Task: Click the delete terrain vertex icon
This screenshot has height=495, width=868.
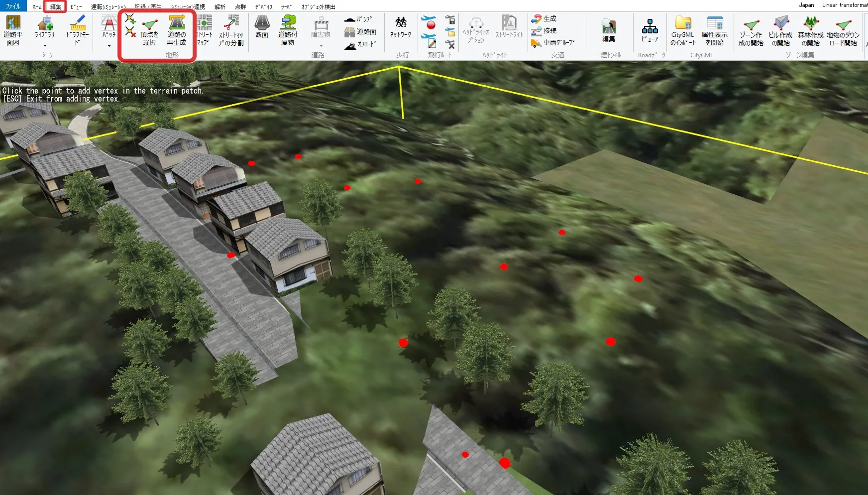Action: [130, 32]
